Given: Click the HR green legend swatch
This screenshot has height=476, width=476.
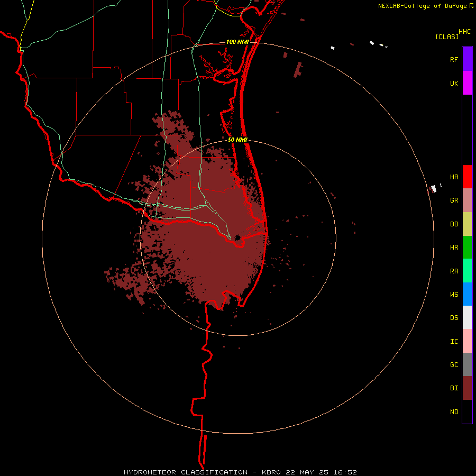Looking at the screenshot, I should pyautogui.click(x=467, y=248).
